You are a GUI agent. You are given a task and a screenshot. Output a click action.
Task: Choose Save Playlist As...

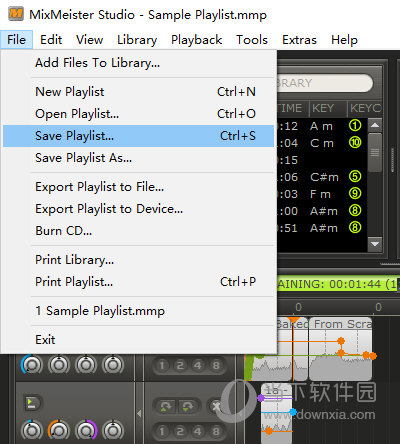138,158
